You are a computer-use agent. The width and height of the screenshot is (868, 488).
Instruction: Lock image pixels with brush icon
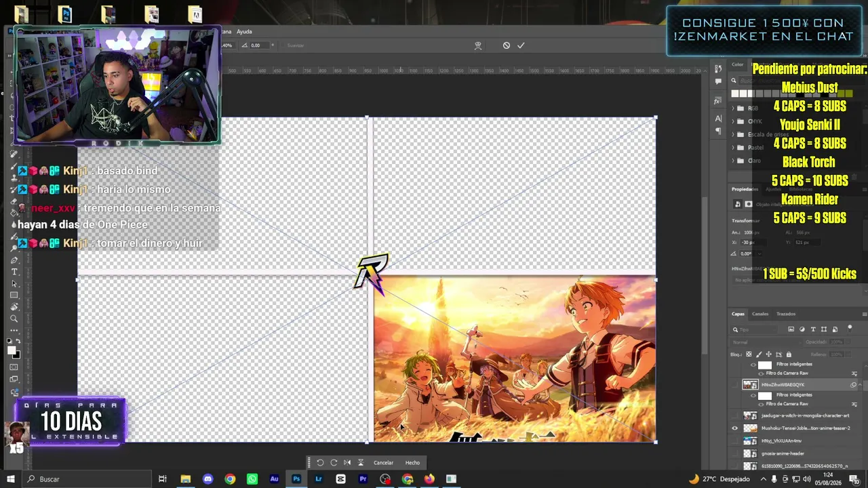[x=759, y=354]
